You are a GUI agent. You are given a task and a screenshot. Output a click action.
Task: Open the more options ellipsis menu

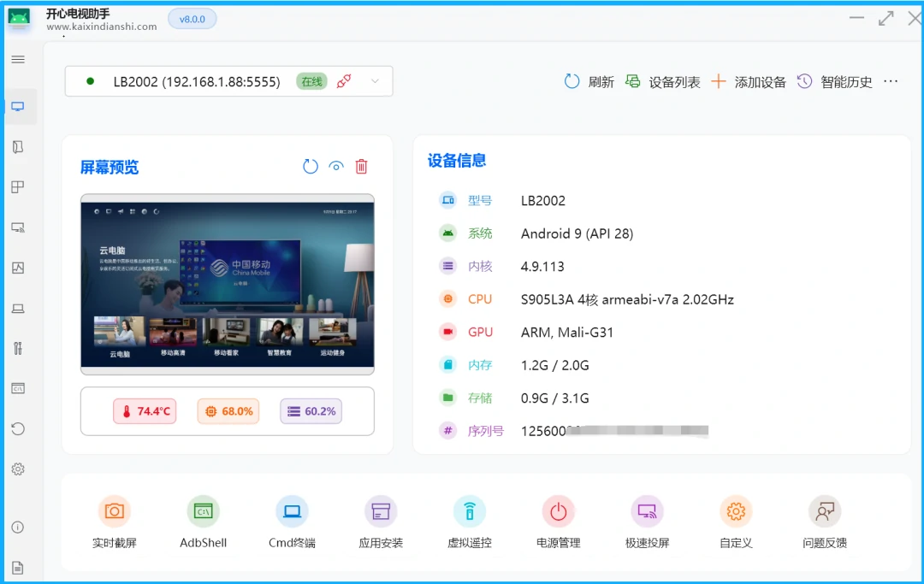891,82
